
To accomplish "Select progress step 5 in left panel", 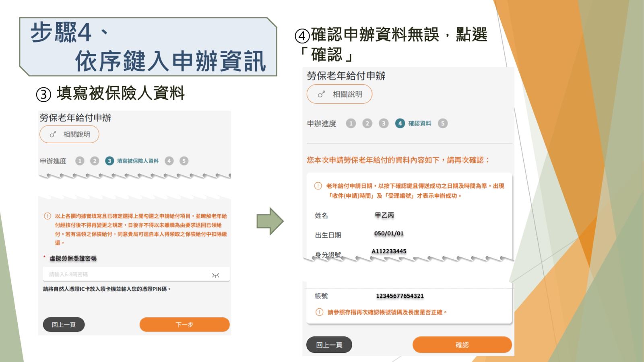I will click(x=184, y=161).
